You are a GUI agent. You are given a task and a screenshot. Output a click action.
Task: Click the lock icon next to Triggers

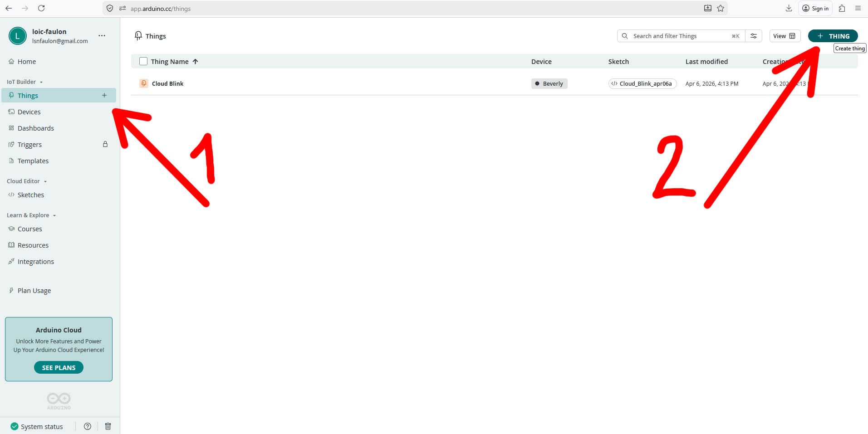point(105,144)
